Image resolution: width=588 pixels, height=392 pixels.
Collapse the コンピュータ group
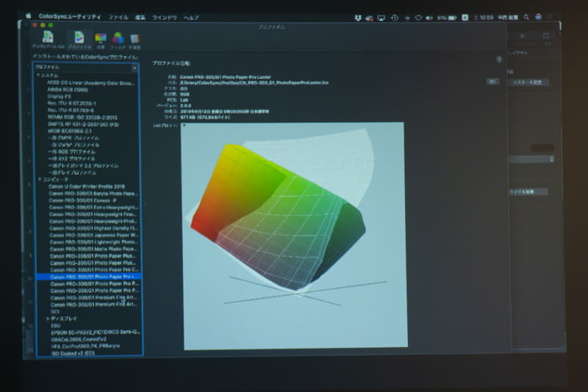click(x=40, y=179)
